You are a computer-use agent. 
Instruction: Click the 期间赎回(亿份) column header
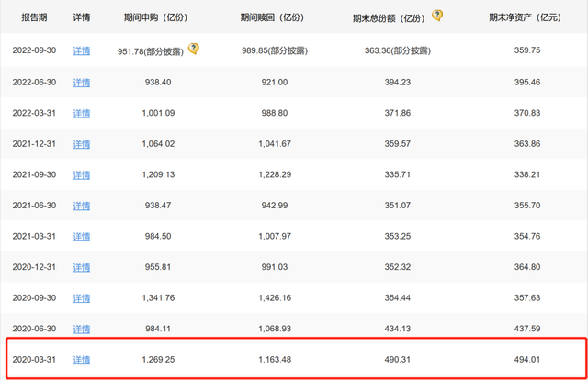click(x=272, y=17)
